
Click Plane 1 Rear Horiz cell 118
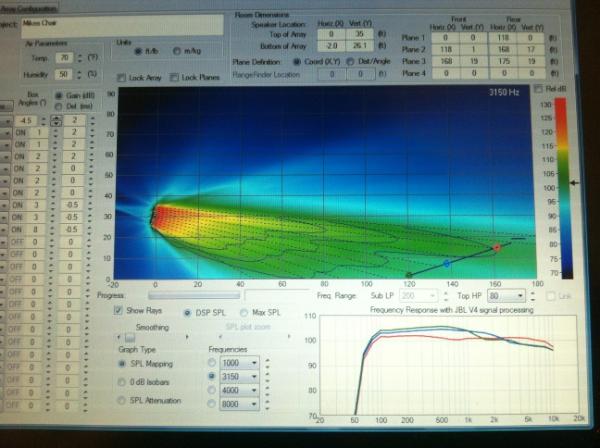point(503,37)
